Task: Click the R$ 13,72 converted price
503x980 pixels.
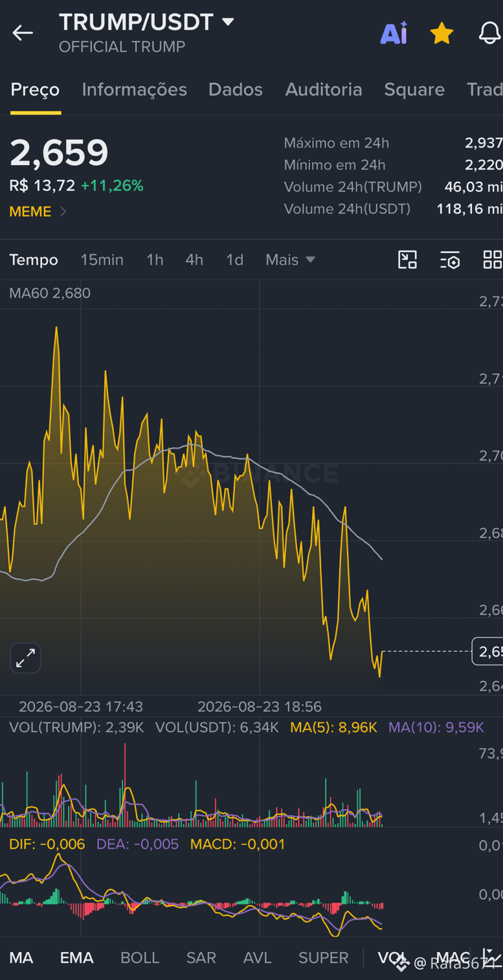Action: tap(42, 186)
